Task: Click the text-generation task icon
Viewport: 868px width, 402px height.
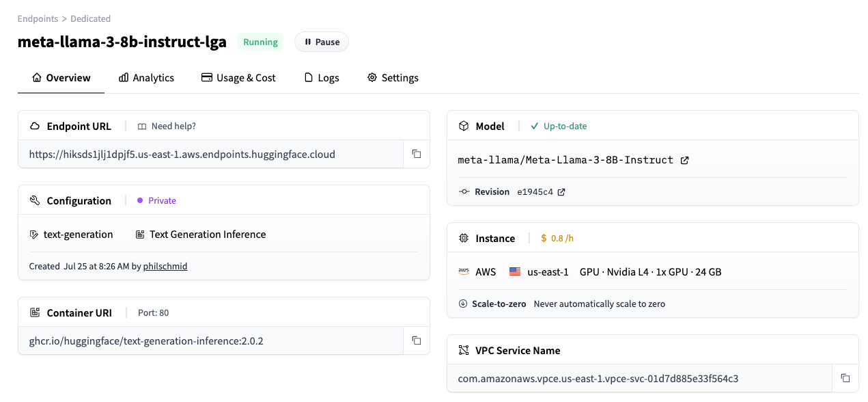Action: (34, 234)
